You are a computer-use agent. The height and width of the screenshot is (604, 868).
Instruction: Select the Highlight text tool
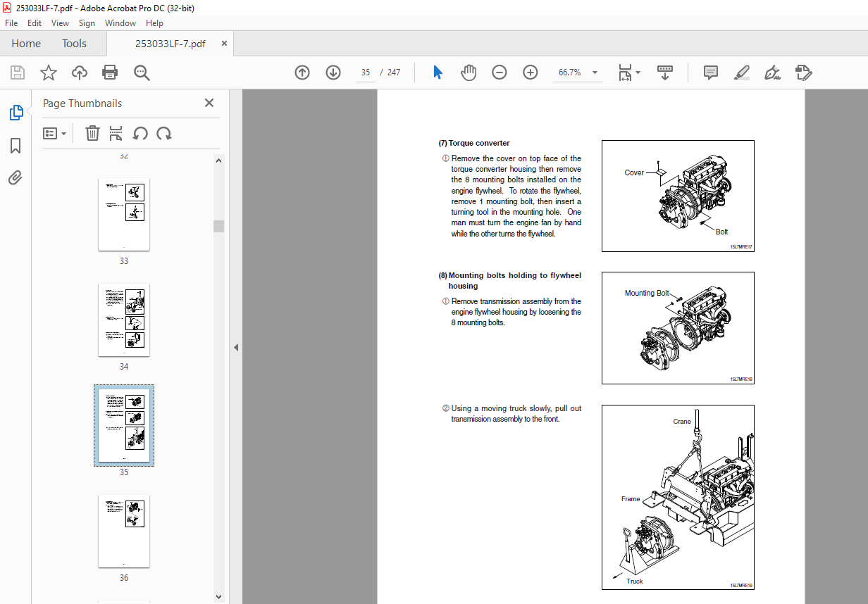[742, 73]
